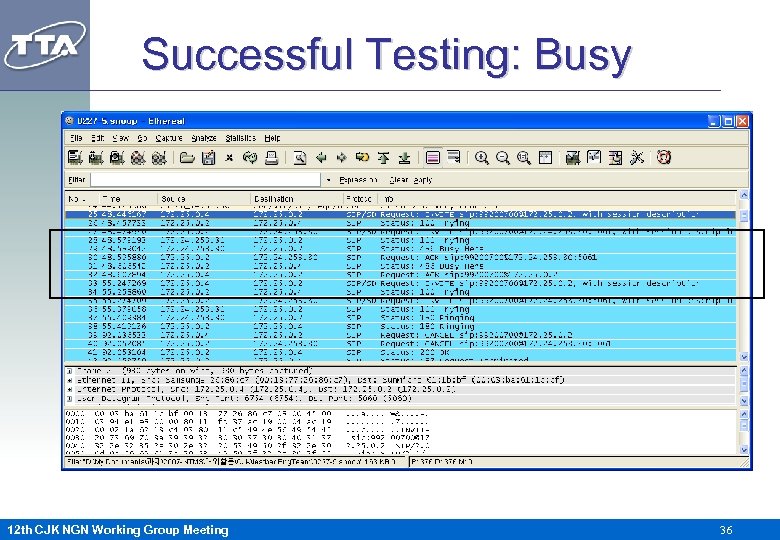Click the Close capture file X icon
This screenshot has width=780, height=540.
tap(229, 158)
